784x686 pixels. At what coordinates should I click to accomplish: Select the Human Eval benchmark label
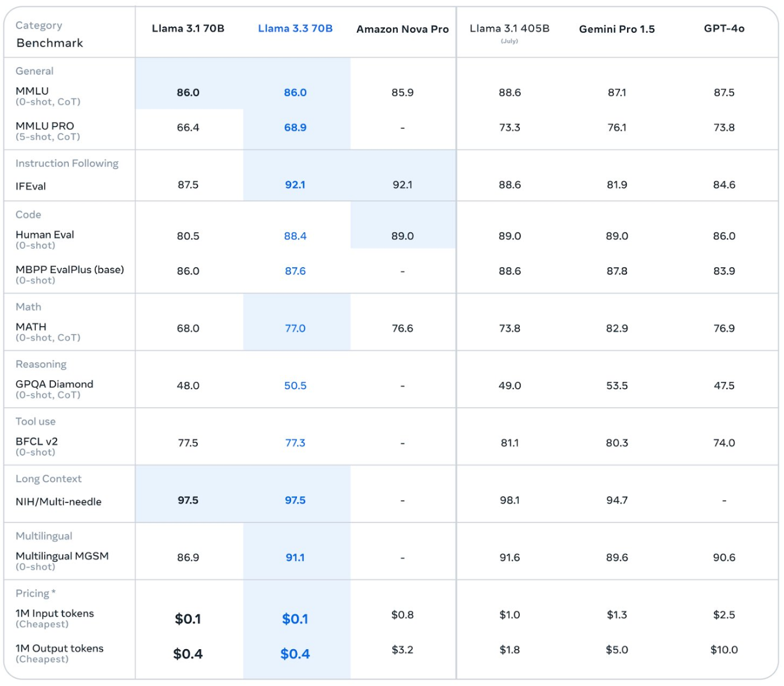[45, 235]
